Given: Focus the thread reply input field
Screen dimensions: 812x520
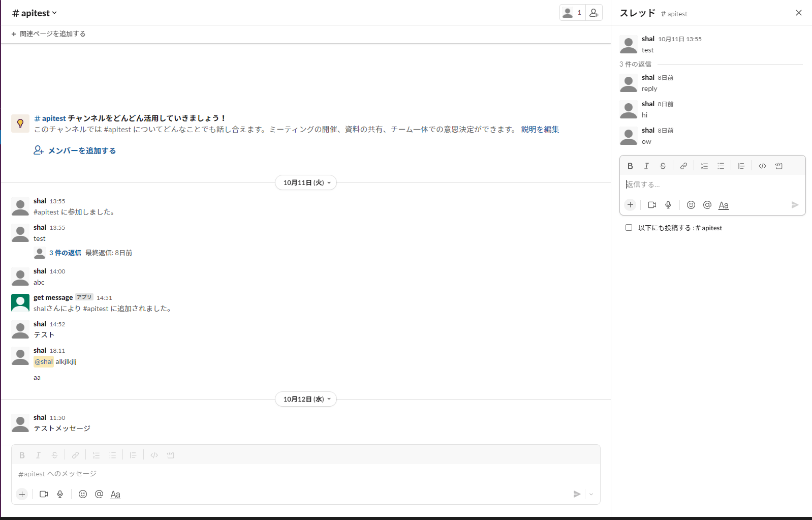Looking at the screenshot, I should [712, 185].
